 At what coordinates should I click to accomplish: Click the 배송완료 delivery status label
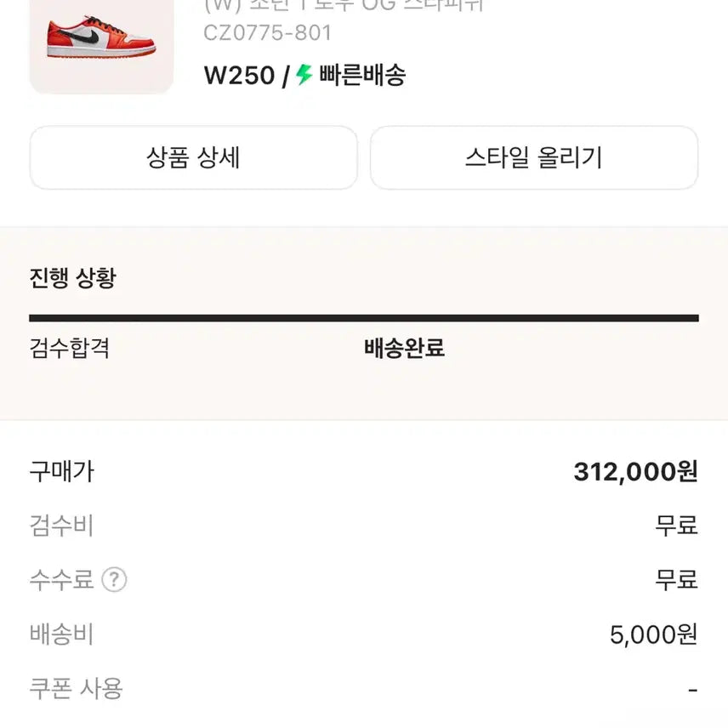(x=403, y=348)
